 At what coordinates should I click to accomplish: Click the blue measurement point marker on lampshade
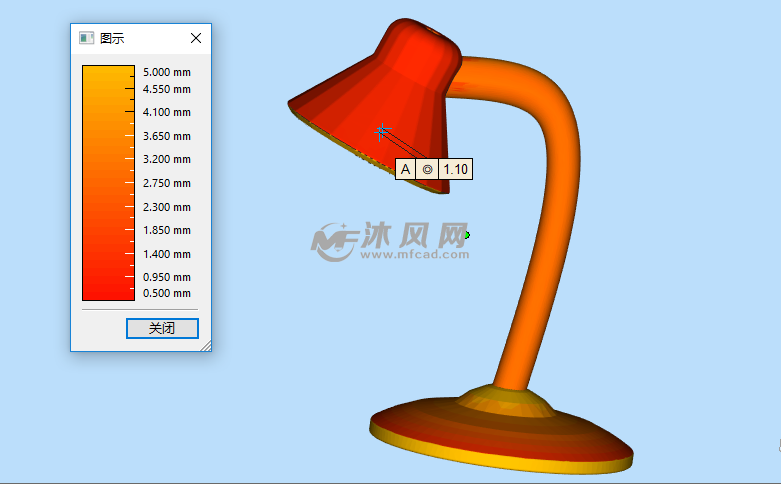(381, 131)
